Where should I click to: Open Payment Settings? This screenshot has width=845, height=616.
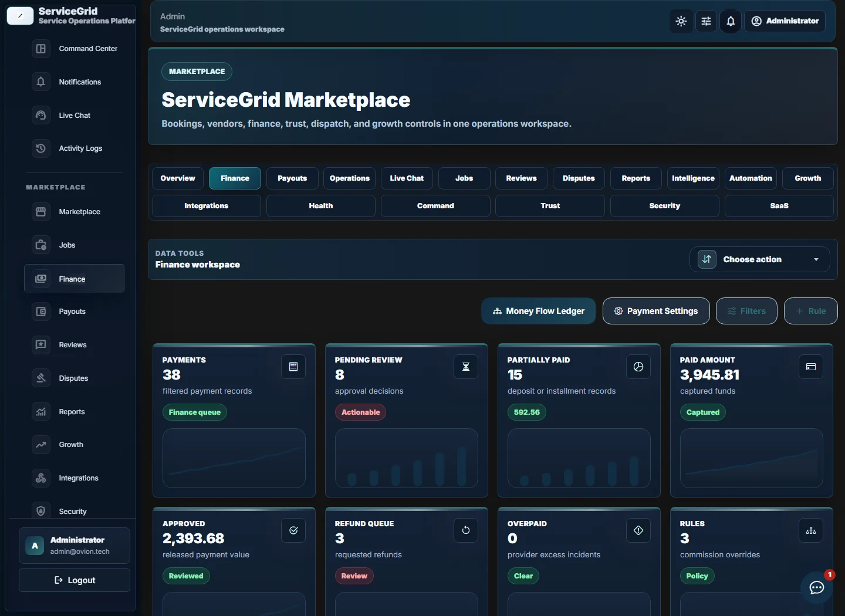(x=656, y=311)
